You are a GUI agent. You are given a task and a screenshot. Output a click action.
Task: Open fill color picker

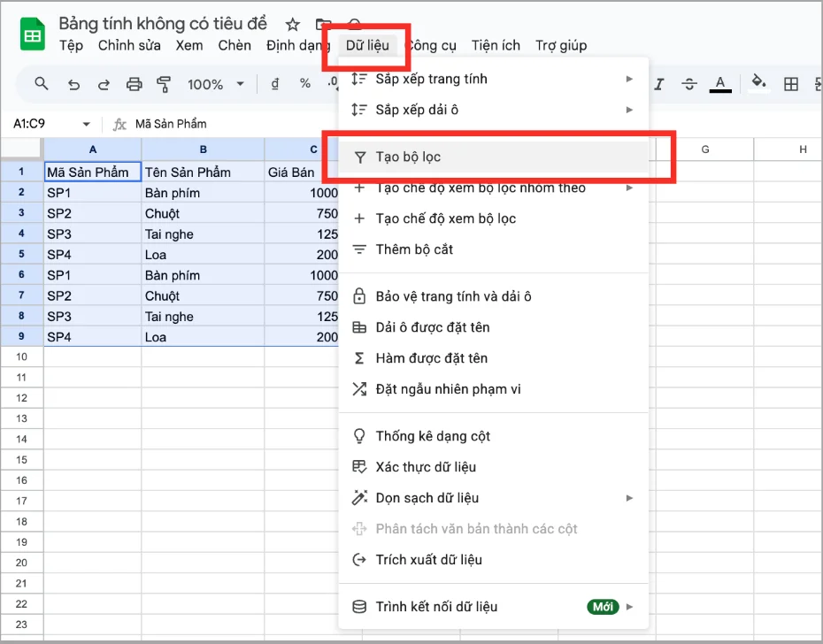[x=758, y=83]
